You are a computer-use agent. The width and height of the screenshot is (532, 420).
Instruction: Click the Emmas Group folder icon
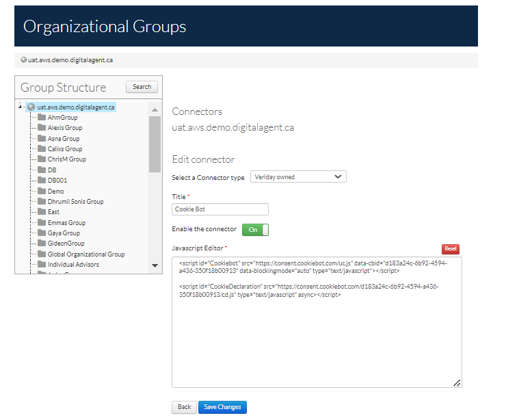[x=42, y=223]
